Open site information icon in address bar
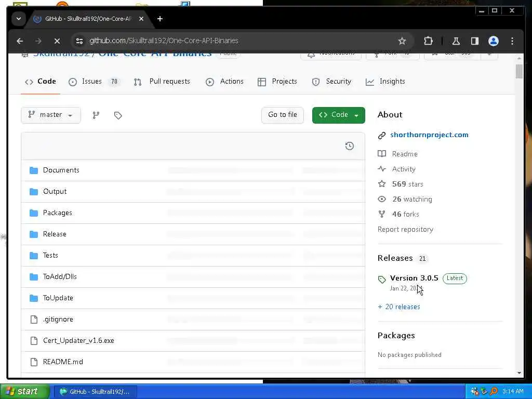This screenshot has width=532, height=399. pos(79,41)
